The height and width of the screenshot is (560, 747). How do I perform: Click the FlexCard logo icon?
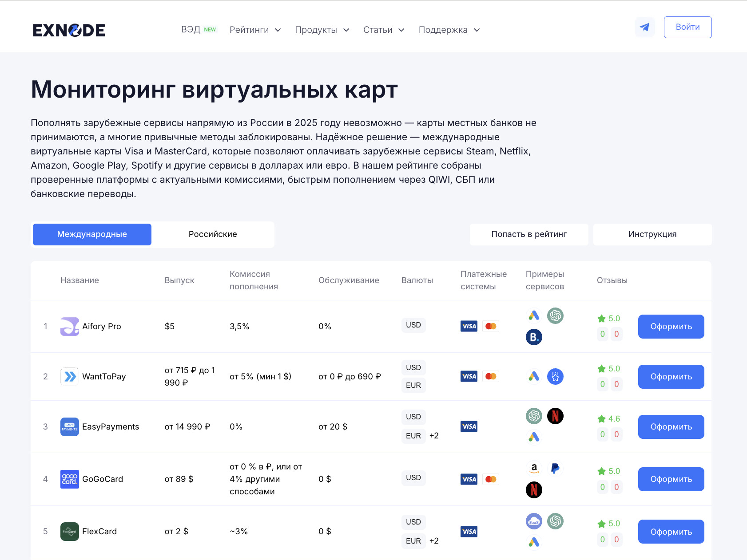(x=70, y=532)
